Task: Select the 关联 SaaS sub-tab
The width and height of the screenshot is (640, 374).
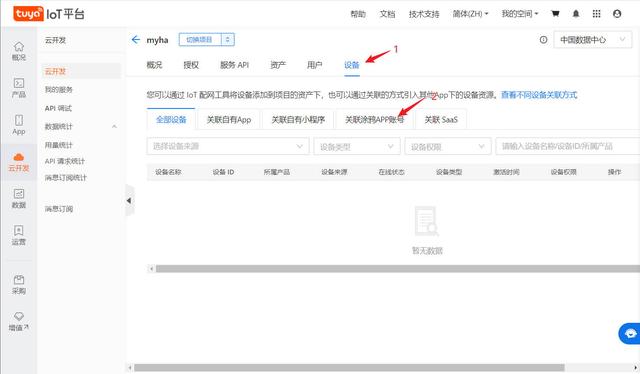Action: 441,119
